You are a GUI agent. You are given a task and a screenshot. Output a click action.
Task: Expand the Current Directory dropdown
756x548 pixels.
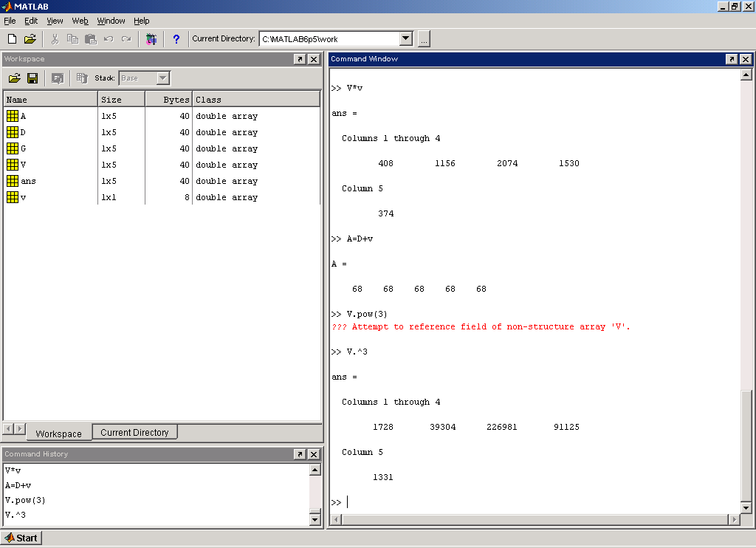pyautogui.click(x=406, y=38)
